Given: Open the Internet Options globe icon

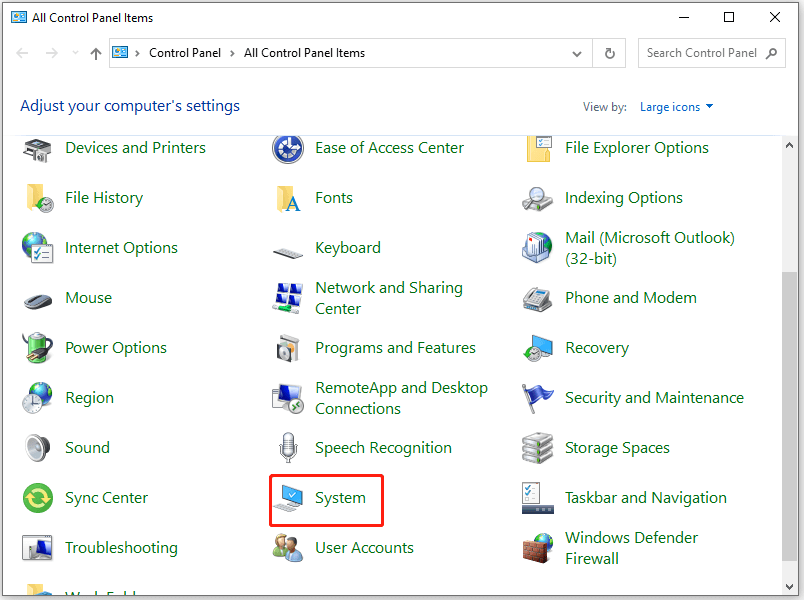Looking at the screenshot, I should coord(37,248).
